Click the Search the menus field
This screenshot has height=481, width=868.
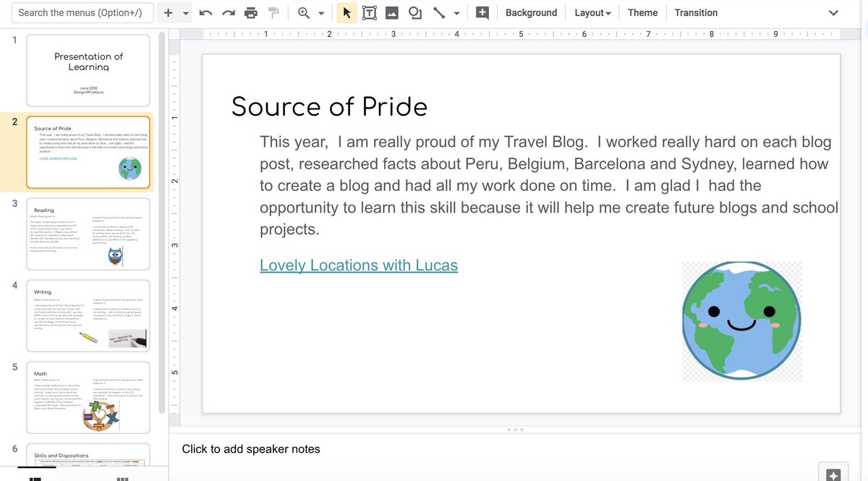[x=82, y=12]
